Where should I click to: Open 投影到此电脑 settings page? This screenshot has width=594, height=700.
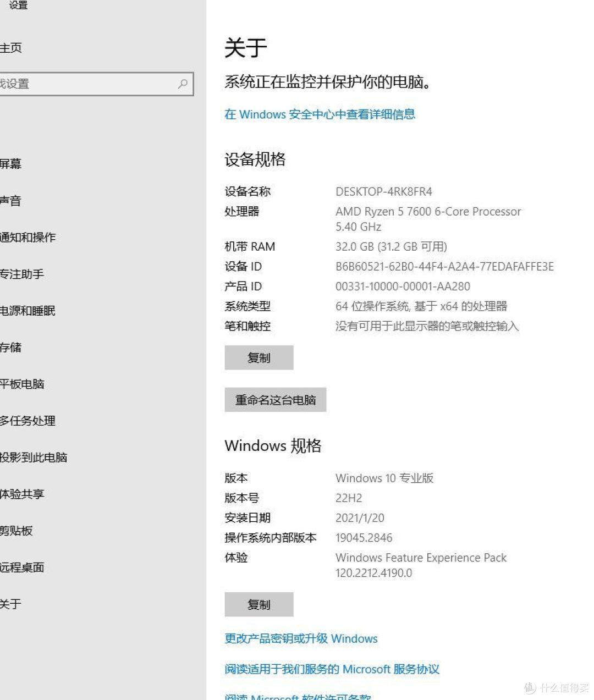tap(34, 458)
